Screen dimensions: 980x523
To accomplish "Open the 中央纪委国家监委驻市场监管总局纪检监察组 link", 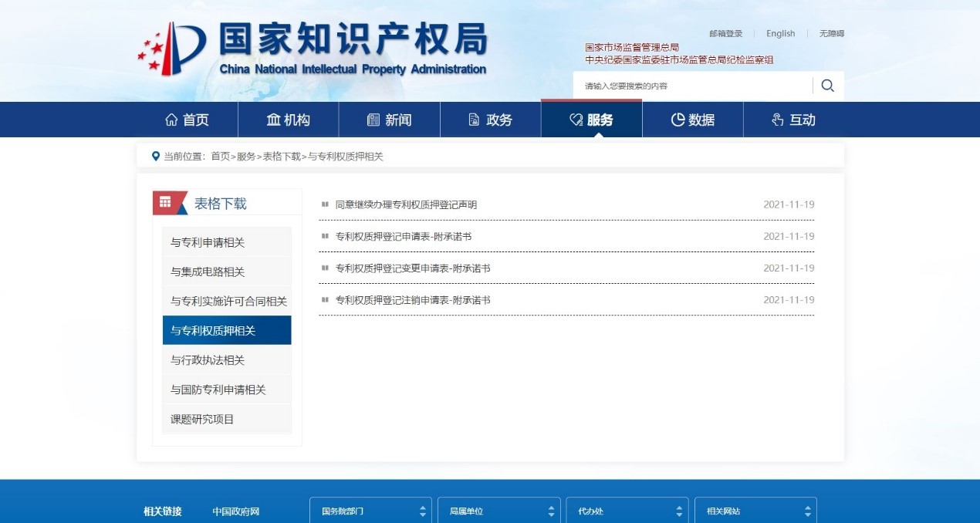I will [679, 59].
